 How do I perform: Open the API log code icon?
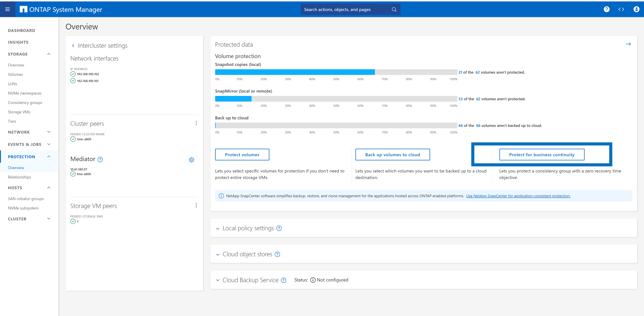click(x=621, y=9)
